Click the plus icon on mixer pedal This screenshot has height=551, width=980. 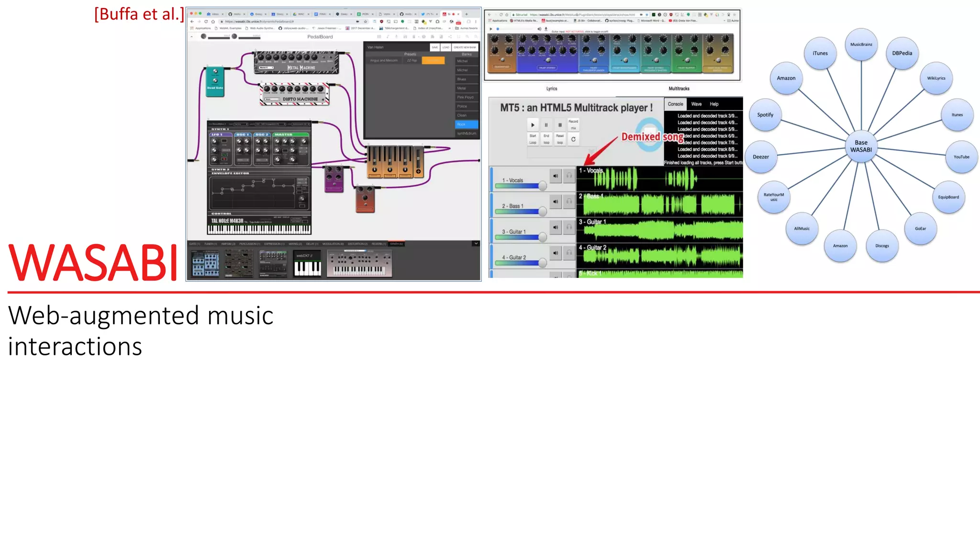(x=418, y=171)
